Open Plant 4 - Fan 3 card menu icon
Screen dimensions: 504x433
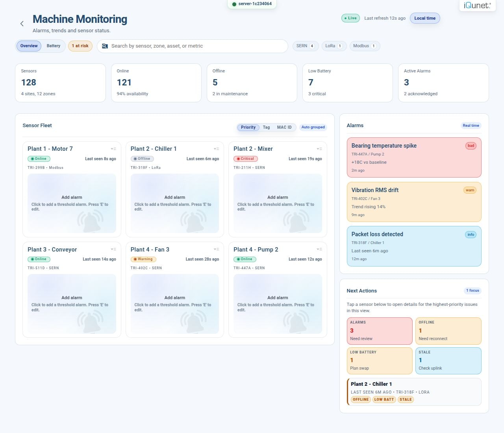coord(216,249)
